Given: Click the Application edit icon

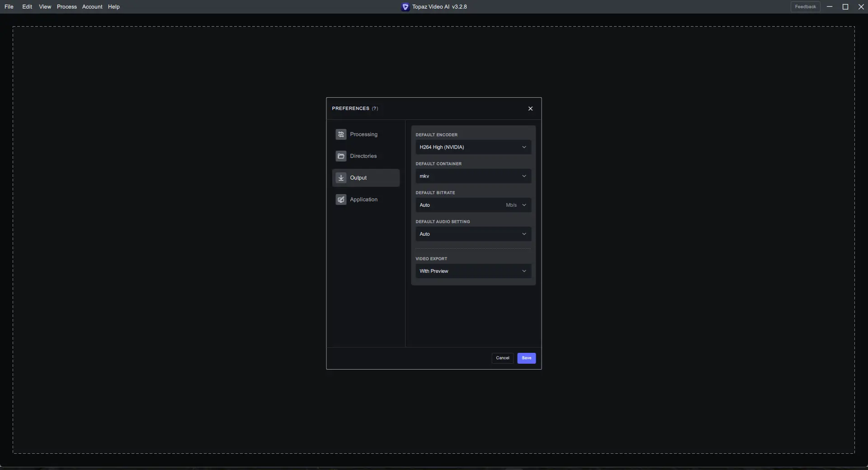Looking at the screenshot, I should 341,199.
